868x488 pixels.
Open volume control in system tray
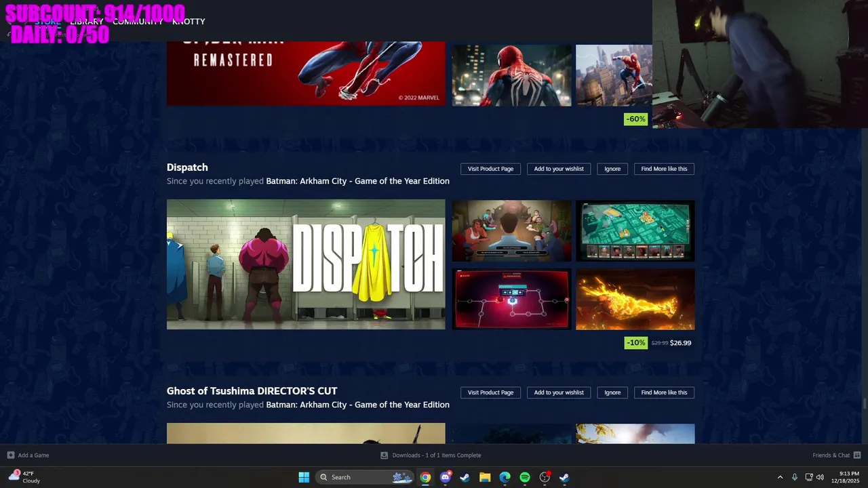(x=820, y=477)
